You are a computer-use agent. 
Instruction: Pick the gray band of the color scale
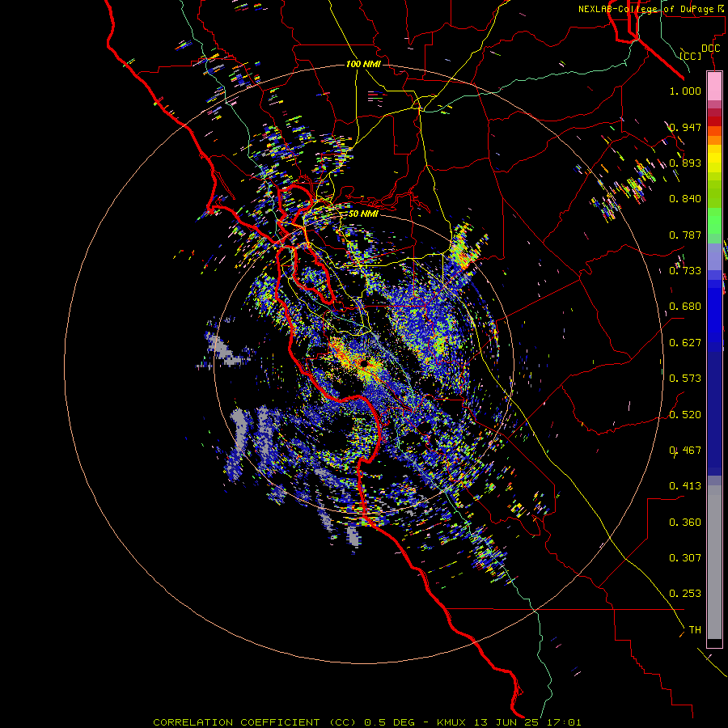pyautogui.click(x=714, y=562)
